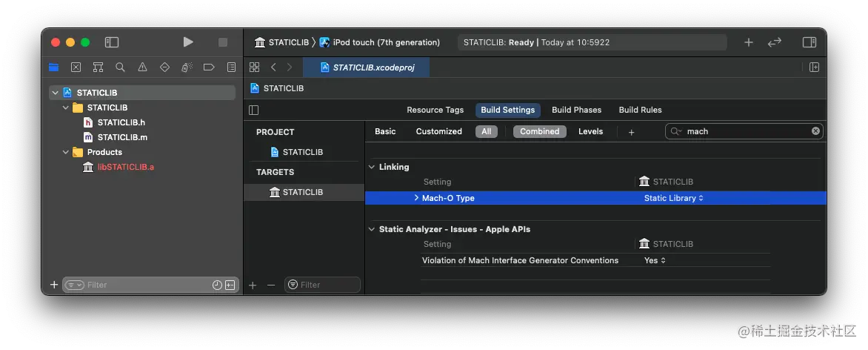Viewport: 868px width, 350px height.
Task: Open code review arrows button
Action: [775, 42]
